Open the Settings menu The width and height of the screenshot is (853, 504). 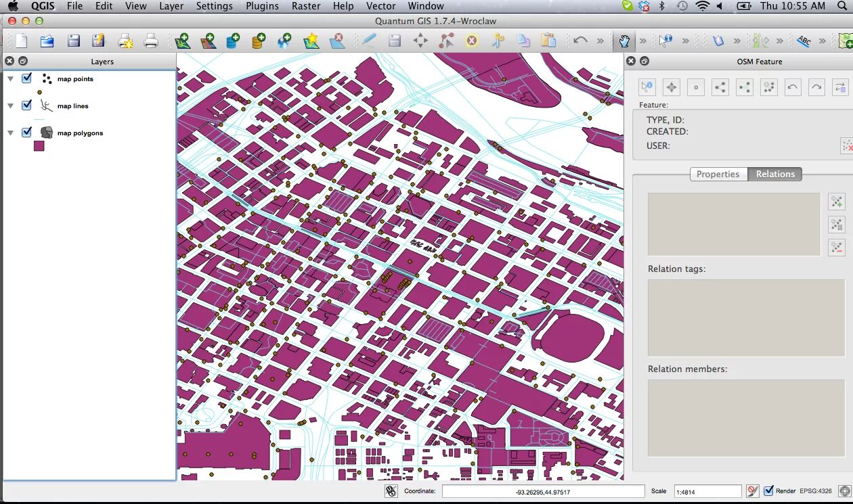(214, 6)
